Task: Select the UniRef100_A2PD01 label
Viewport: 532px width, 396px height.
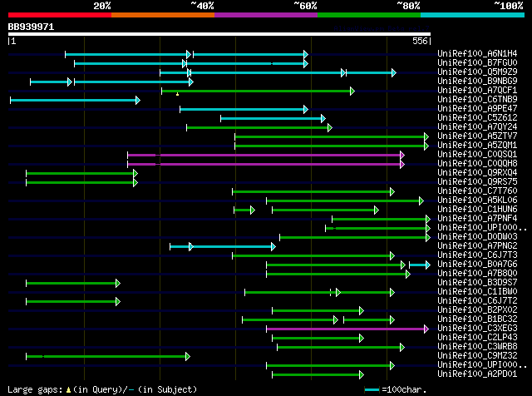Action: click(477, 374)
